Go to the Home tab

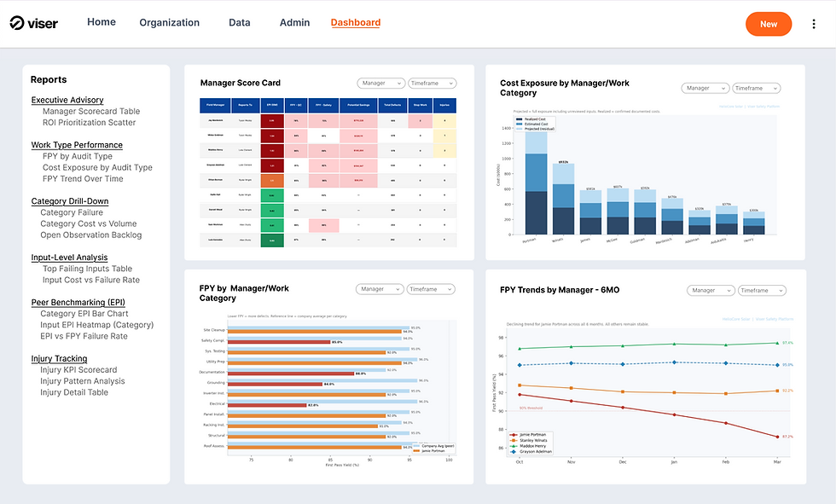pyautogui.click(x=102, y=22)
